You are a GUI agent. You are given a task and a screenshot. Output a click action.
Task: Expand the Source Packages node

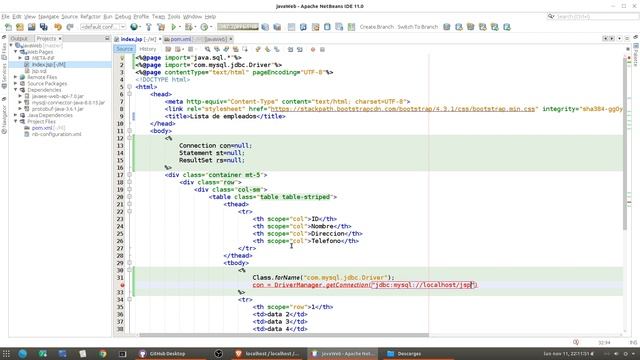tap(16, 84)
